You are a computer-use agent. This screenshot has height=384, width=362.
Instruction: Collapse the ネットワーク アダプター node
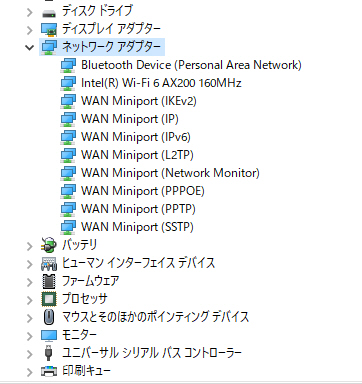point(30,48)
